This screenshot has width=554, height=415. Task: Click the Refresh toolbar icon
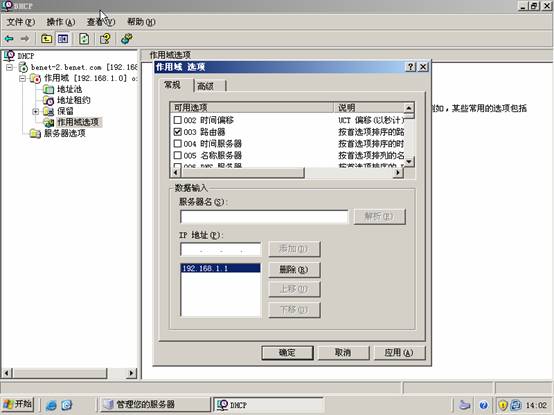[x=84, y=38]
